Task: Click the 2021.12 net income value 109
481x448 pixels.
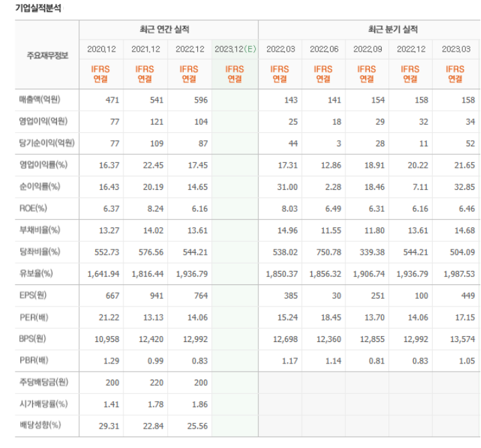Action: pyautogui.click(x=156, y=144)
